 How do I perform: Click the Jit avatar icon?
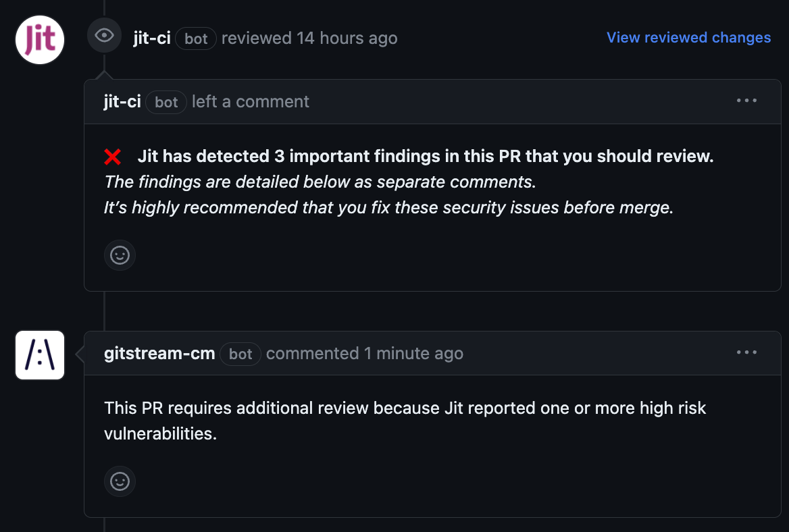click(39, 39)
